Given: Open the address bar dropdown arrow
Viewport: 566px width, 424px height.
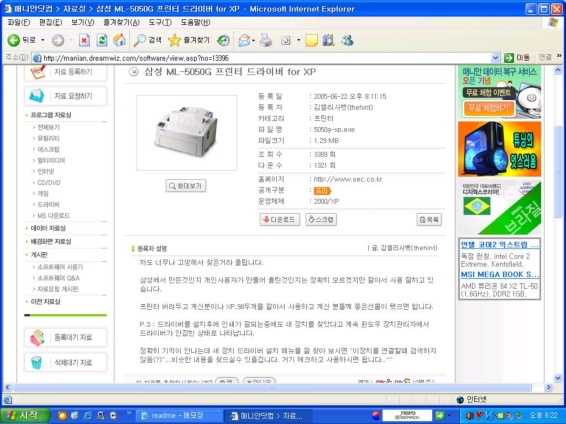Looking at the screenshot, I should coord(495,58).
